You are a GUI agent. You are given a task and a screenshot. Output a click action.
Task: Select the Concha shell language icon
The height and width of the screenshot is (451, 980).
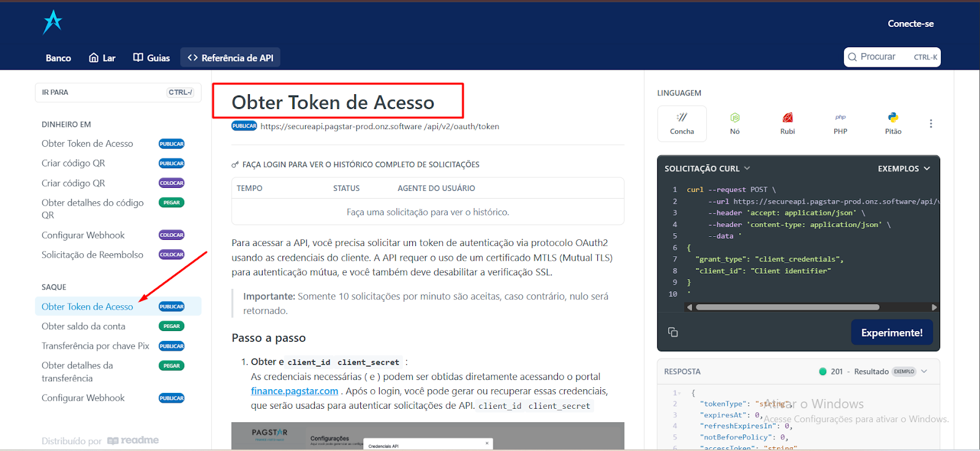coord(682,124)
